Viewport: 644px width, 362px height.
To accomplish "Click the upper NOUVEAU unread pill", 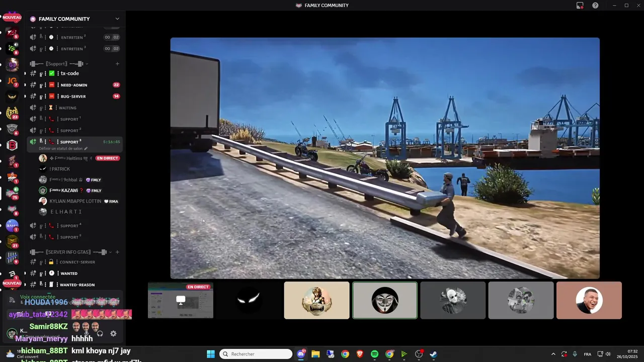I will click(x=12, y=17).
